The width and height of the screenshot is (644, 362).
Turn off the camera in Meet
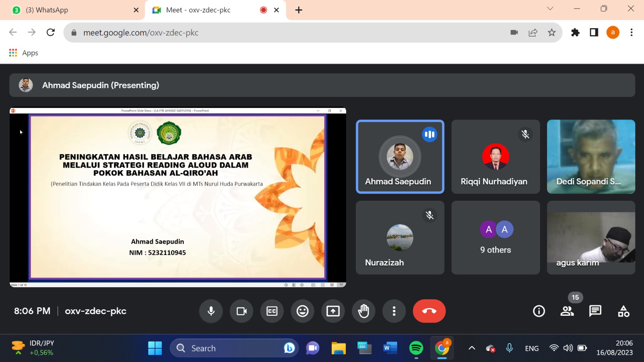point(242,311)
